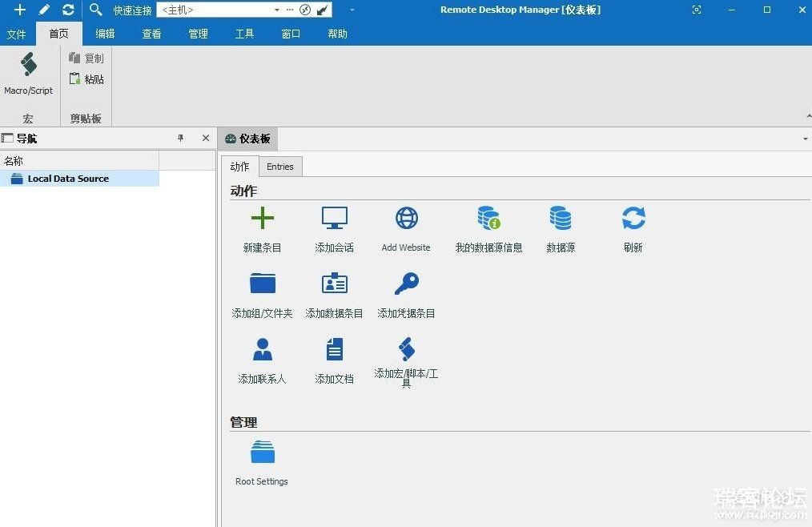Click the 添加宏/脚本/工具 scroll icon
The image size is (812, 527).
click(407, 348)
